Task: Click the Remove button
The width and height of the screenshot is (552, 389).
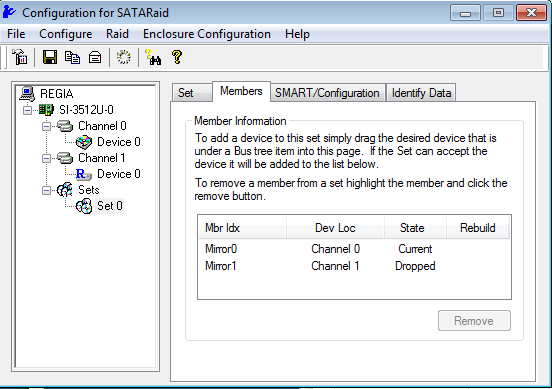Action: click(474, 320)
